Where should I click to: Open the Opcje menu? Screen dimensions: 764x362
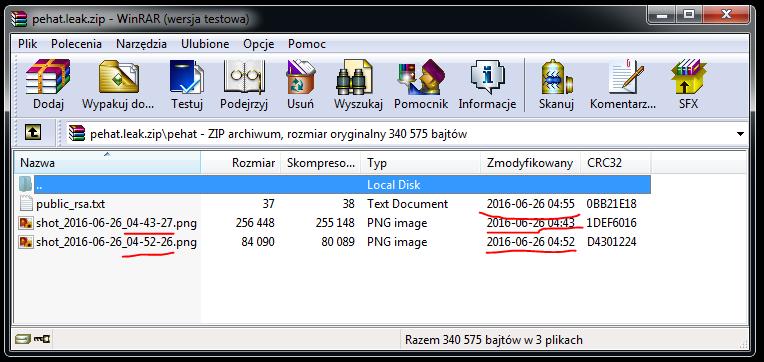pos(259,44)
